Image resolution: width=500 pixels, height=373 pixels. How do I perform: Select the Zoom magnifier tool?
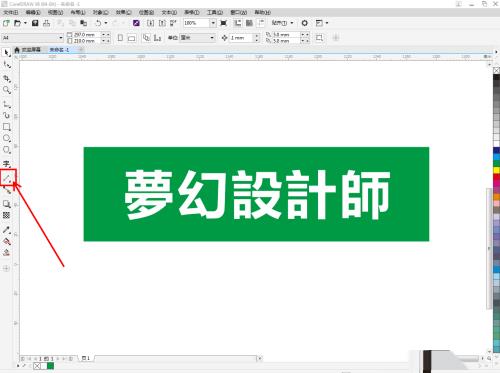(x=7, y=90)
